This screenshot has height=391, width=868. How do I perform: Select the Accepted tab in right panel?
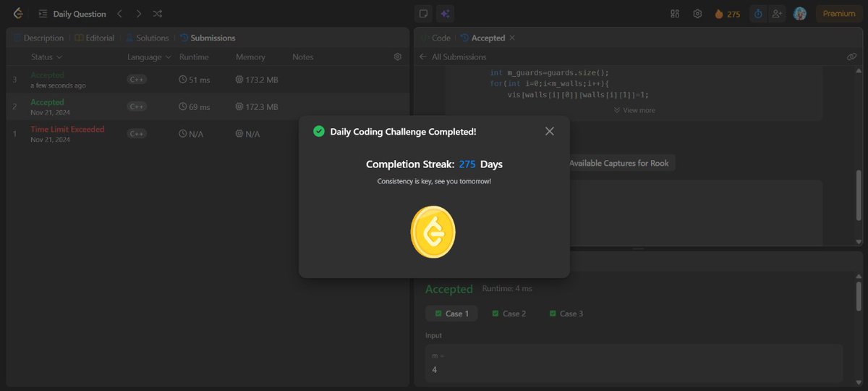[x=482, y=38]
